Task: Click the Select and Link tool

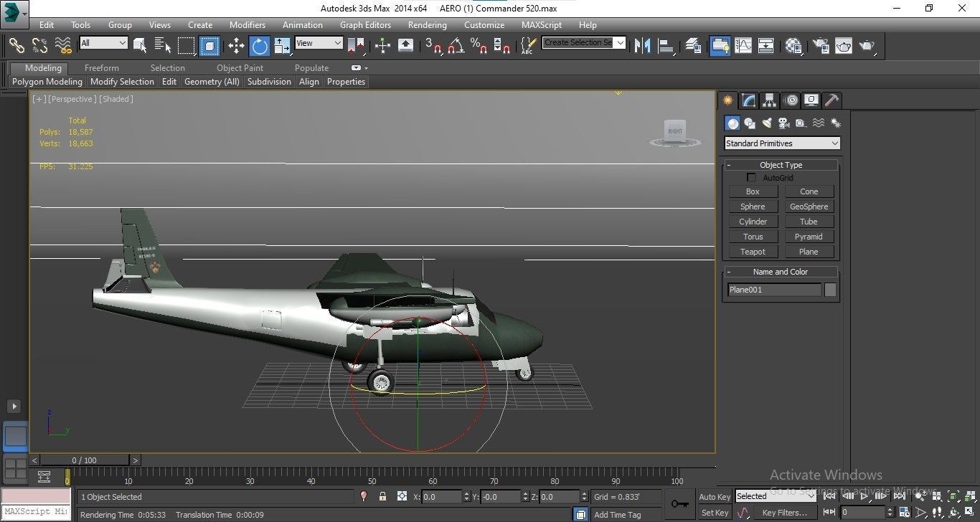Action: 16,45
